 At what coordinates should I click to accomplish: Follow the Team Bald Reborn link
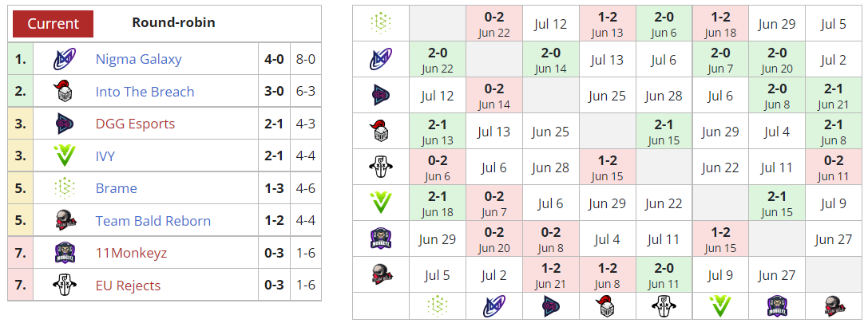point(153,221)
